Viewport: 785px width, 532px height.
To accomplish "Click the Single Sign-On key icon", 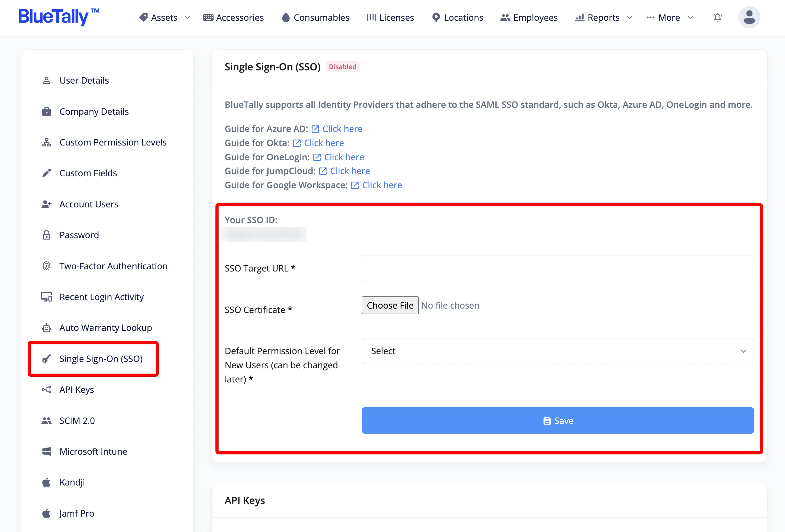I will [x=47, y=359].
